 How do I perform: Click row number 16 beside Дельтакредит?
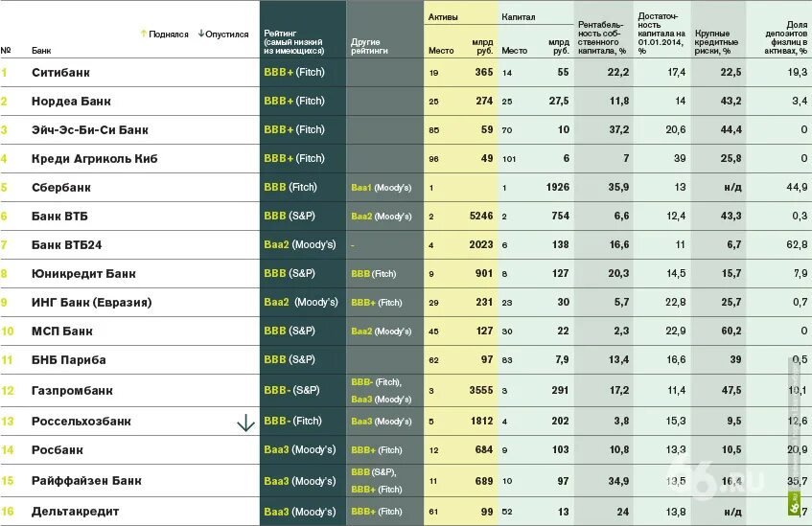8,512
